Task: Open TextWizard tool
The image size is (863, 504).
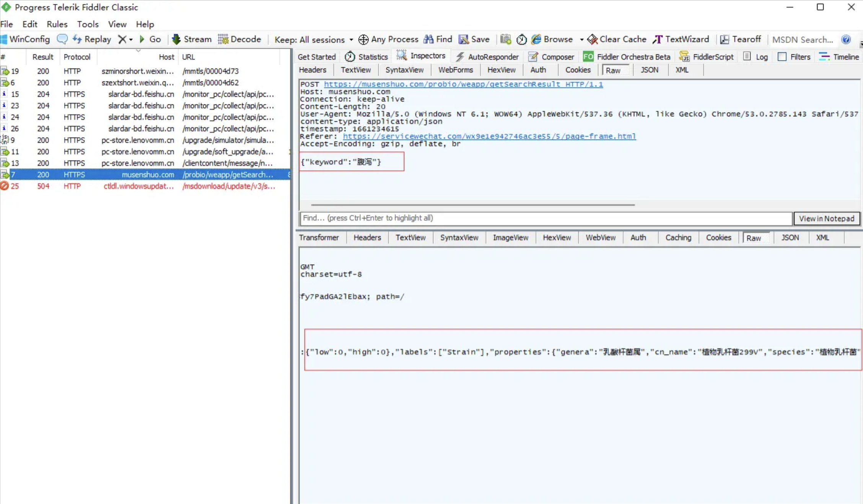Action: 681,39
